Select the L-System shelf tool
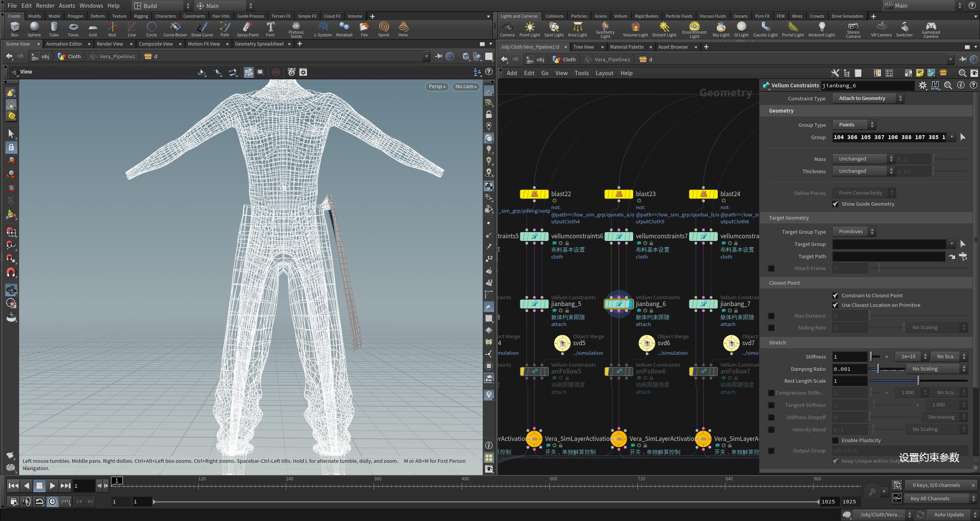980x521 pixels. click(x=323, y=29)
